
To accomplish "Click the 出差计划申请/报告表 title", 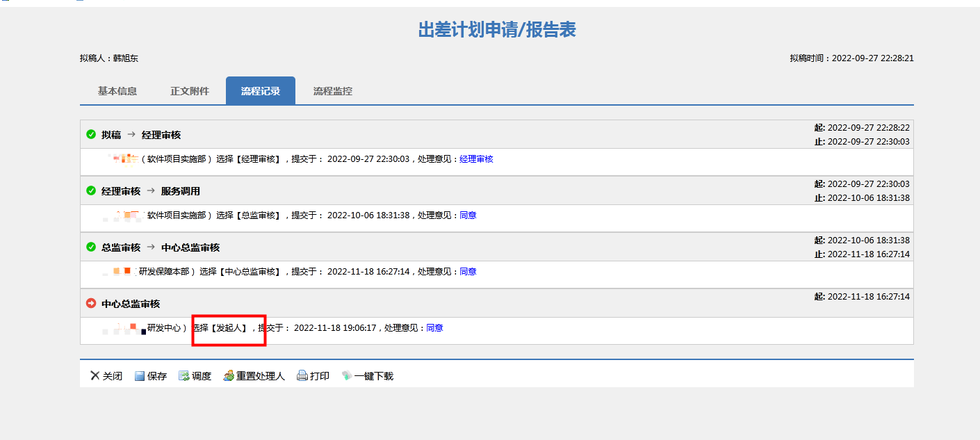I will coord(497,29).
